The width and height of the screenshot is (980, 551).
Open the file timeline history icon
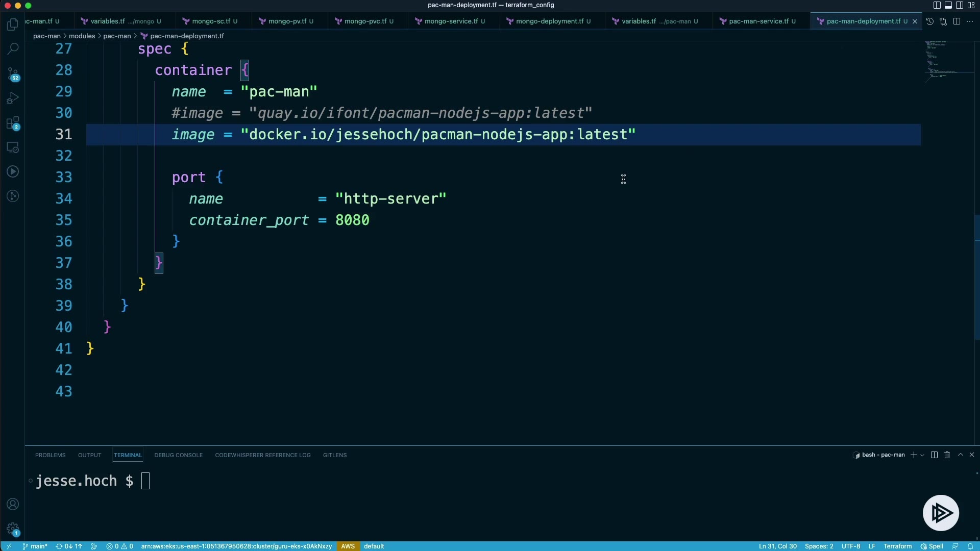930,21
